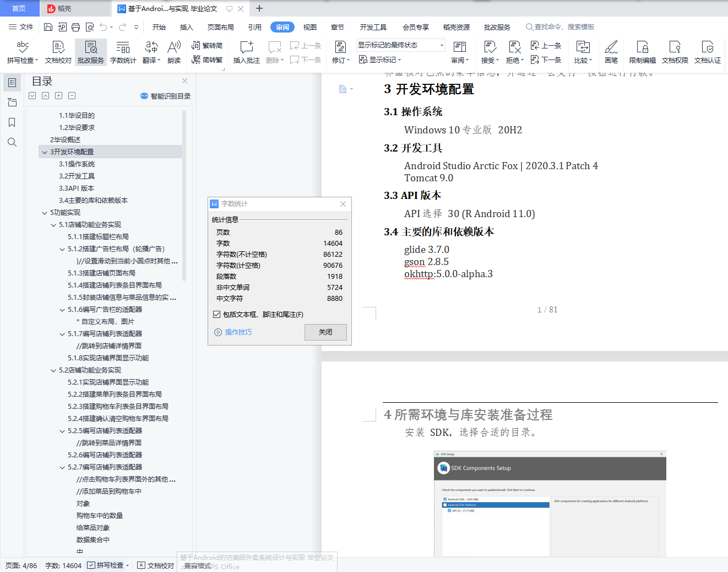Switch to the 页面布局 ribbon tab
The image size is (728, 572).
tap(221, 27)
